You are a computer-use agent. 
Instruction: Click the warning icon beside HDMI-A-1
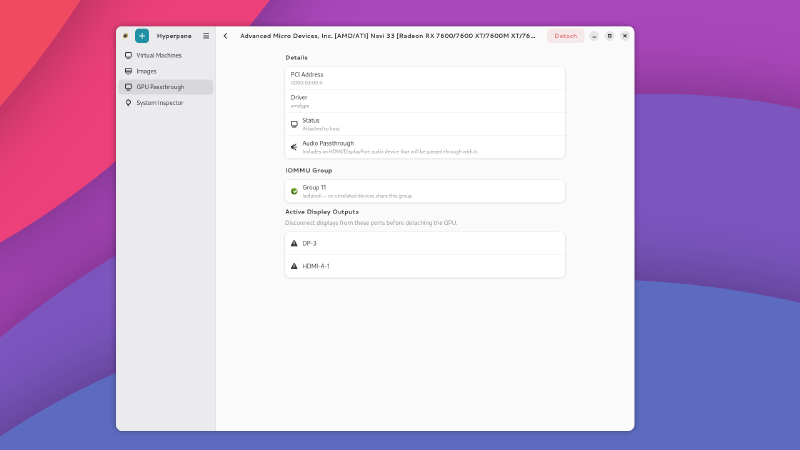(x=294, y=266)
